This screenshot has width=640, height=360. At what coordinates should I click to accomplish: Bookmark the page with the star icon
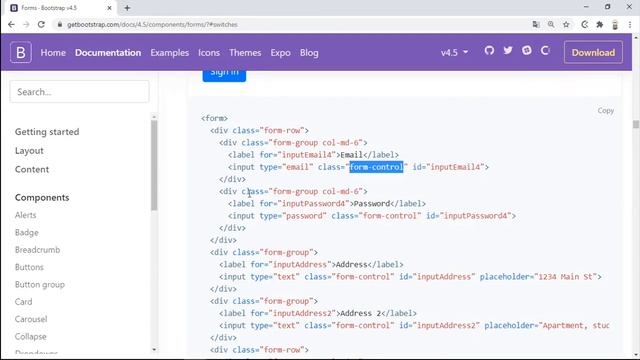566,24
